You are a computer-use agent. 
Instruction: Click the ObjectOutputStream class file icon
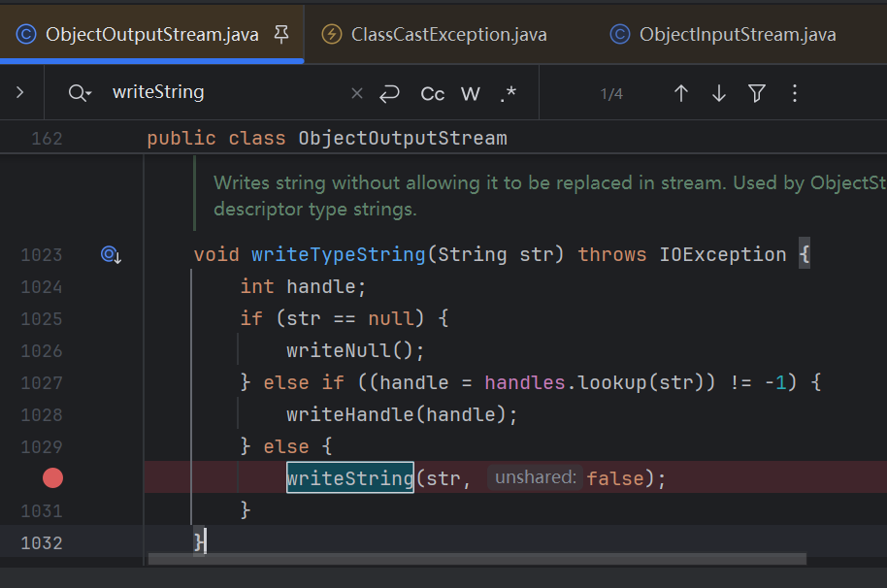click(x=26, y=35)
